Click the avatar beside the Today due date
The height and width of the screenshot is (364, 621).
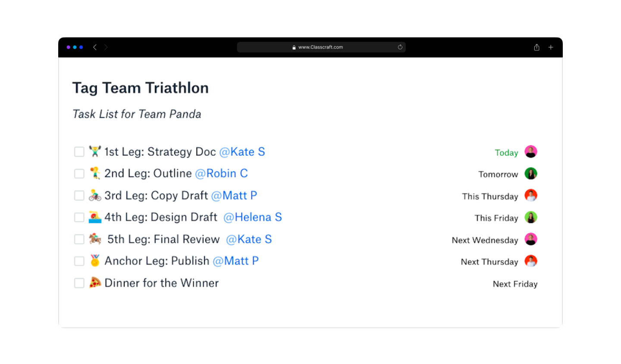click(530, 152)
